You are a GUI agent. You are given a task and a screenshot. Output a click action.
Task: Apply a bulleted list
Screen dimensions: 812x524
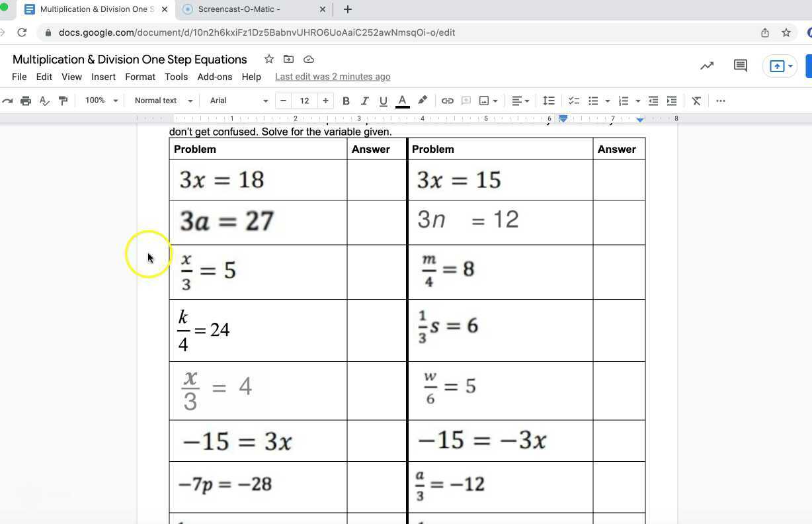click(x=593, y=101)
